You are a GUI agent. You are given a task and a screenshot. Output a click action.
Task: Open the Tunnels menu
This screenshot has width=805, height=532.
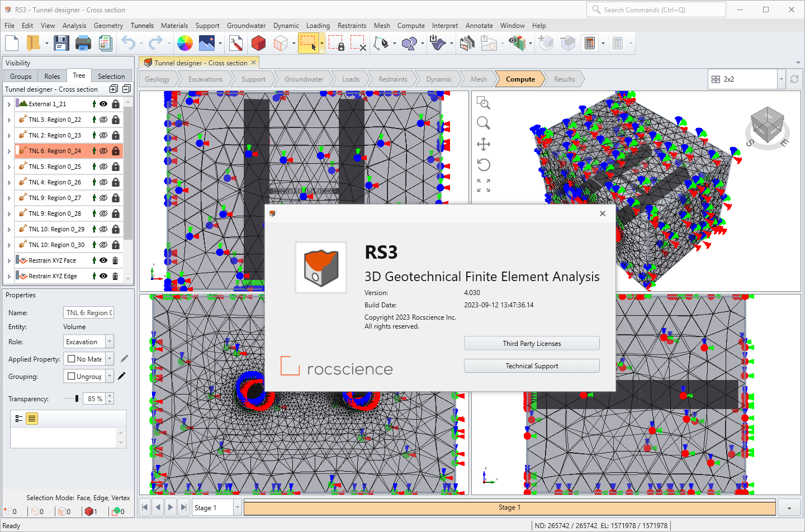tap(142, 26)
